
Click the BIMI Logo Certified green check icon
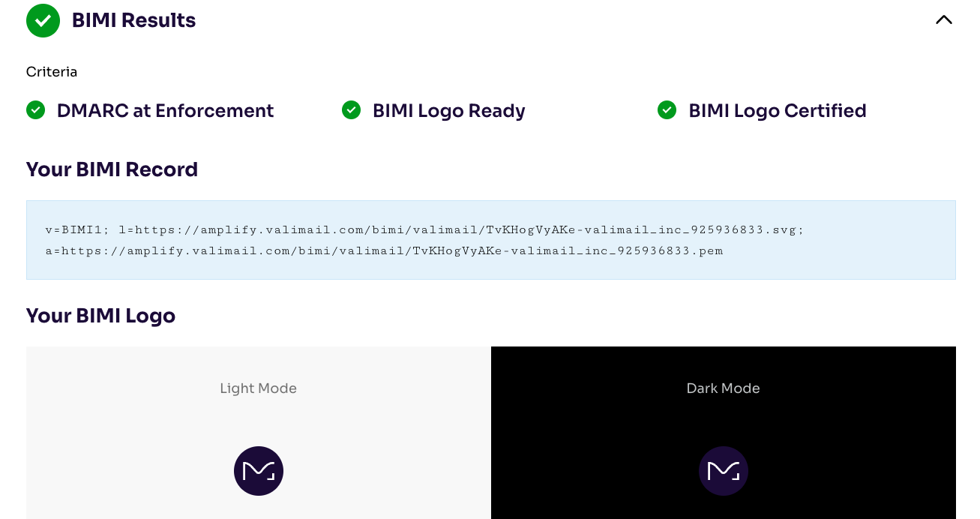[x=667, y=110]
